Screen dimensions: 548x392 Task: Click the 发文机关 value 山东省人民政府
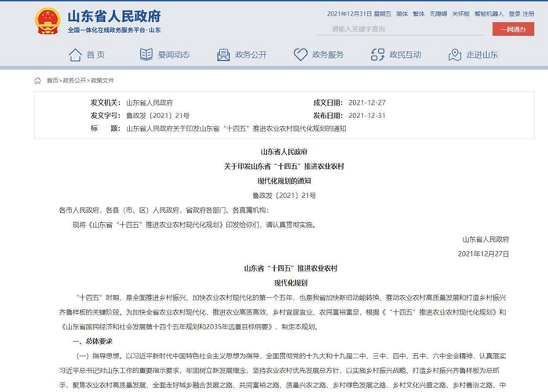(150, 102)
